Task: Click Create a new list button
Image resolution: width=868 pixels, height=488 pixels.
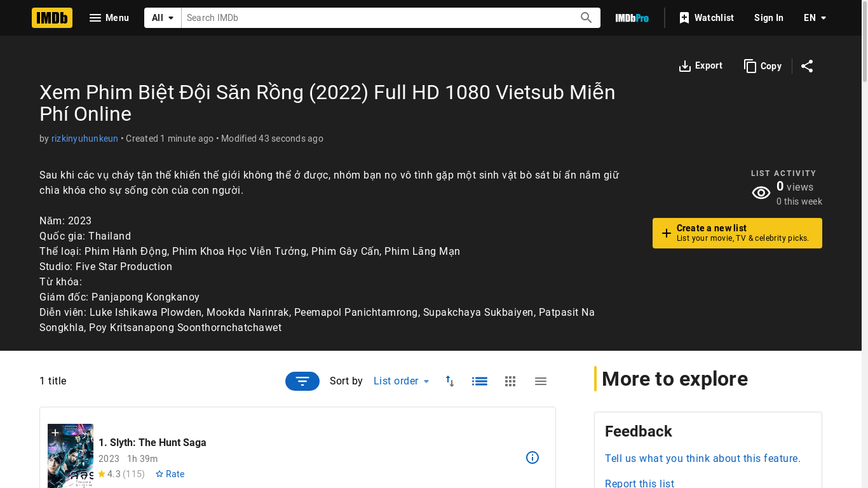Action: 737,233
